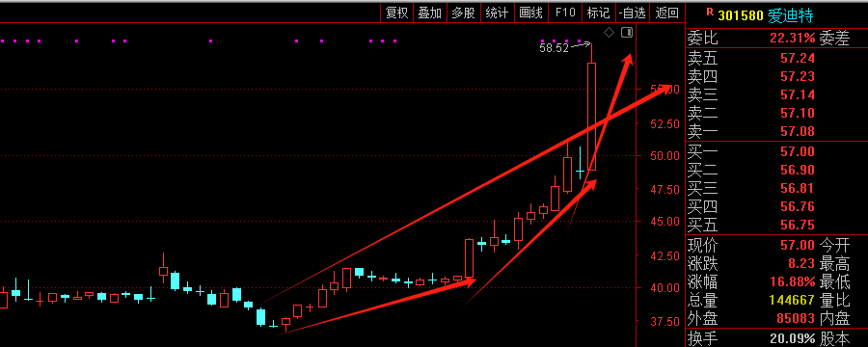868x347 pixels.
Task: Activate the 画线 drawing tool
Action: [x=530, y=13]
